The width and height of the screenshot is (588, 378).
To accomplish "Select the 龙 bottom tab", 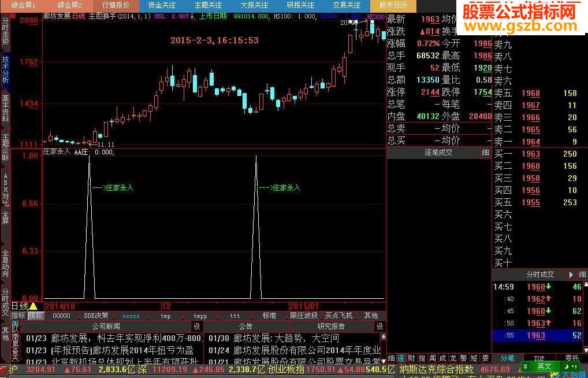I will [x=453, y=358].
